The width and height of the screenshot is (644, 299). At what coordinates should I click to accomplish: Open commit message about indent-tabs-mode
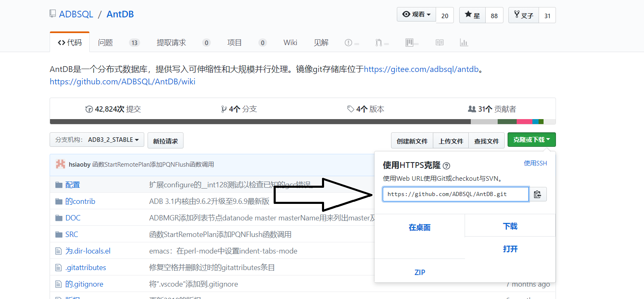(223, 251)
